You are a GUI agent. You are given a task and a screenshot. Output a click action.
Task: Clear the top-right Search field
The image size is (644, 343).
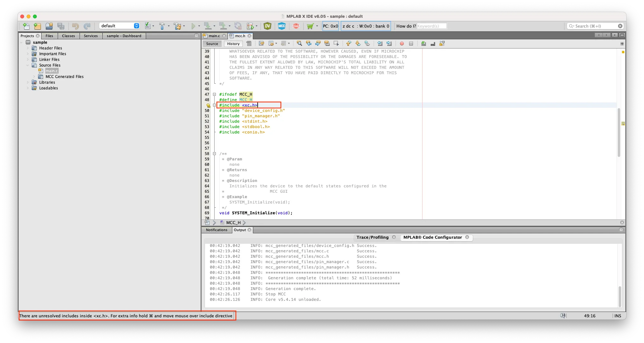[620, 26]
